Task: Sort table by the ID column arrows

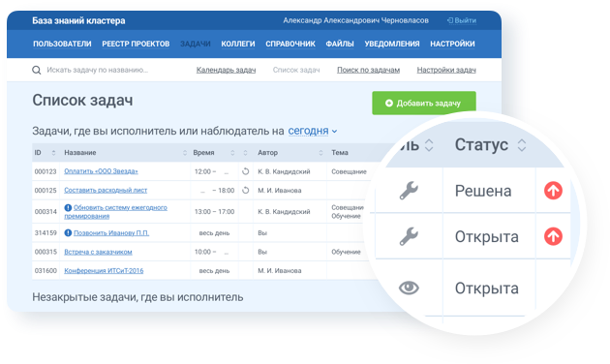Action: 53,153
